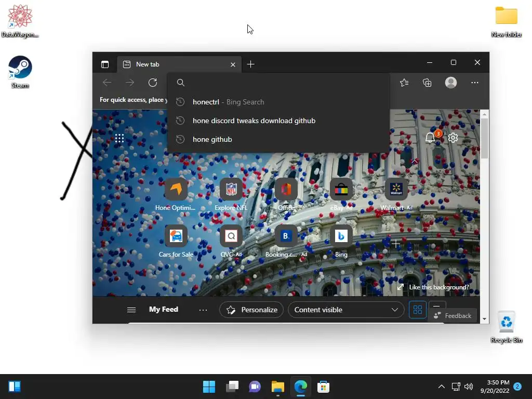This screenshot has height=399, width=532.
Task: Expand the Content visible dropdown
Action: pyautogui.click(x=346, y=310)
